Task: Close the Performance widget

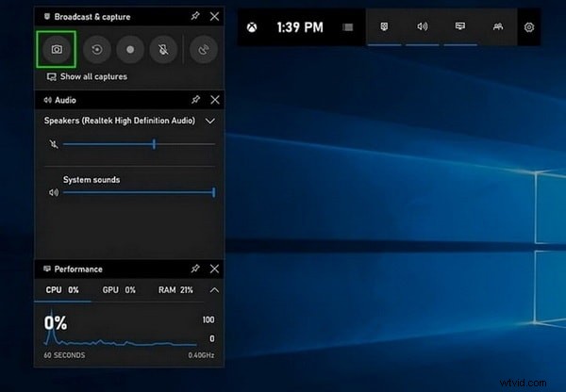Action: tap(214, 269)
